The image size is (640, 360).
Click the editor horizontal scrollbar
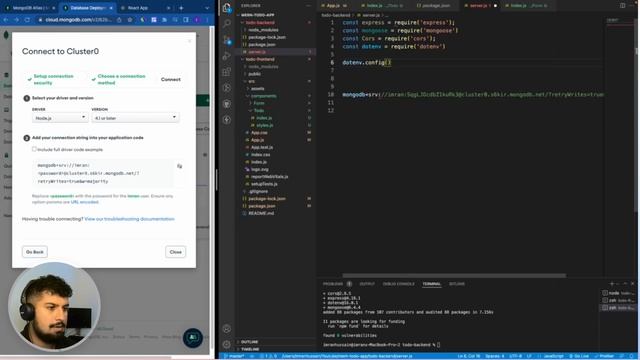coord(454,276)
